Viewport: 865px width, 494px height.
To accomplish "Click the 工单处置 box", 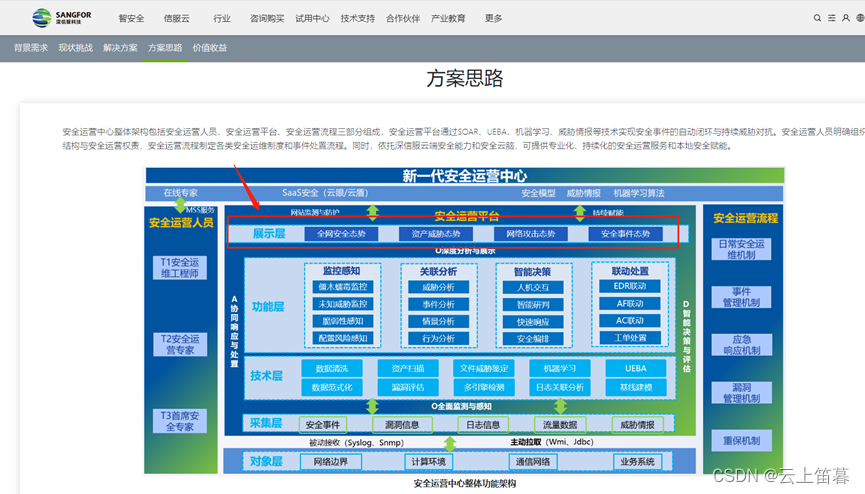I will pyautogui.click(x=630, y=337).
